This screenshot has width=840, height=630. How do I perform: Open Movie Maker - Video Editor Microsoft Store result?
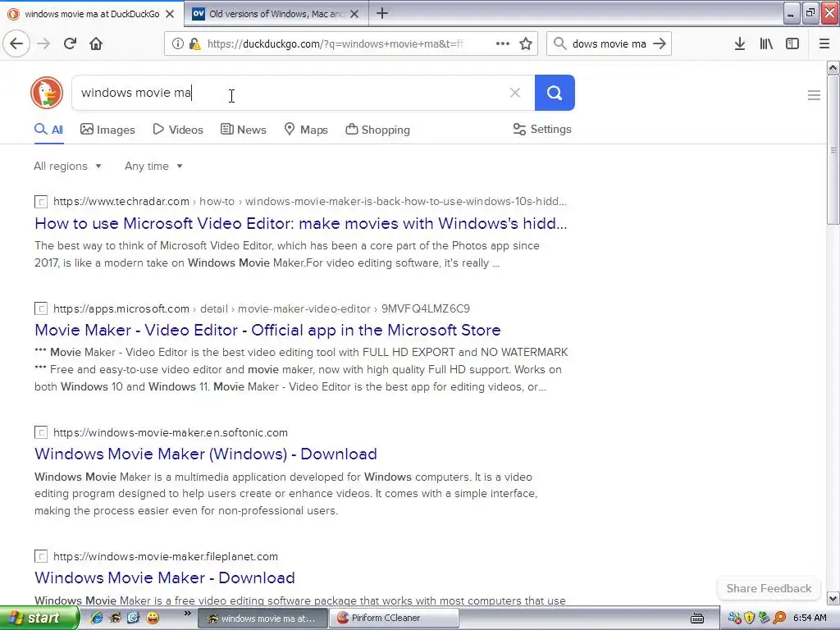(267, 330)
